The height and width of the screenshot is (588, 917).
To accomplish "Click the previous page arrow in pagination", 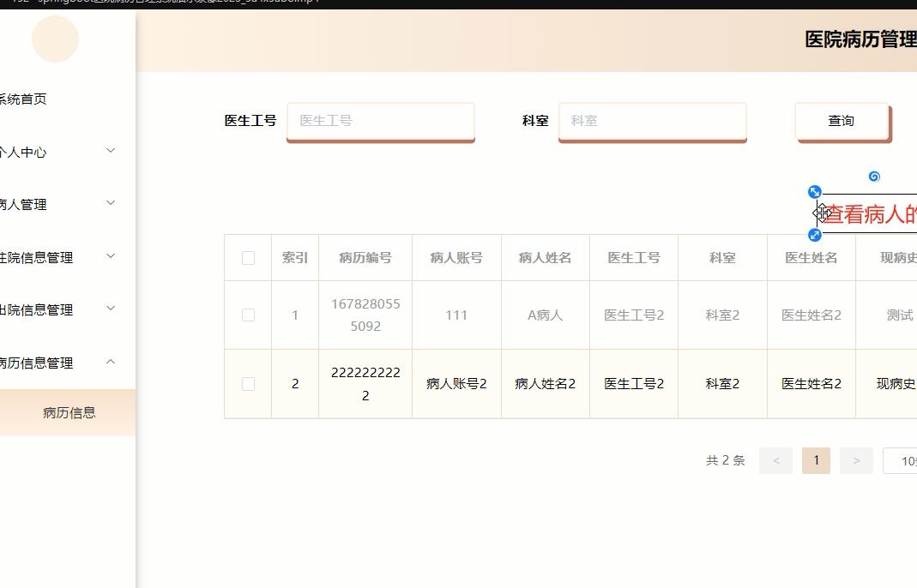I will [775, 460].
